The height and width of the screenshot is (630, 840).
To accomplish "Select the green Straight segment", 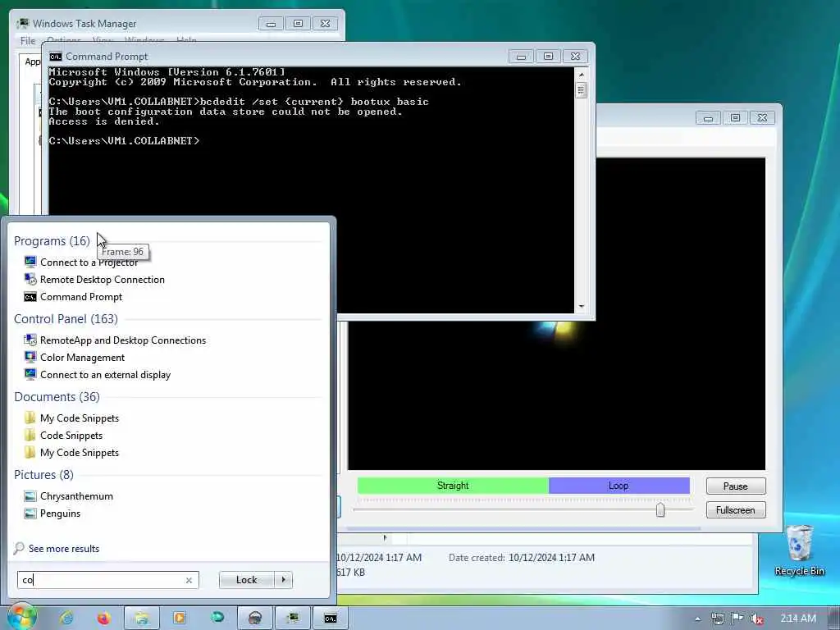I will (453, 486).
